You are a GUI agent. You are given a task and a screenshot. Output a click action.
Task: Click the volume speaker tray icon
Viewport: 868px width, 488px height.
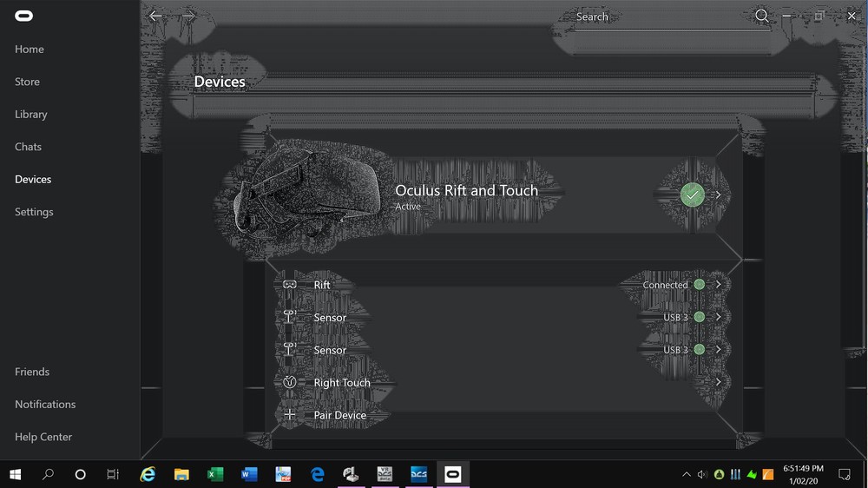click(702, 474)
